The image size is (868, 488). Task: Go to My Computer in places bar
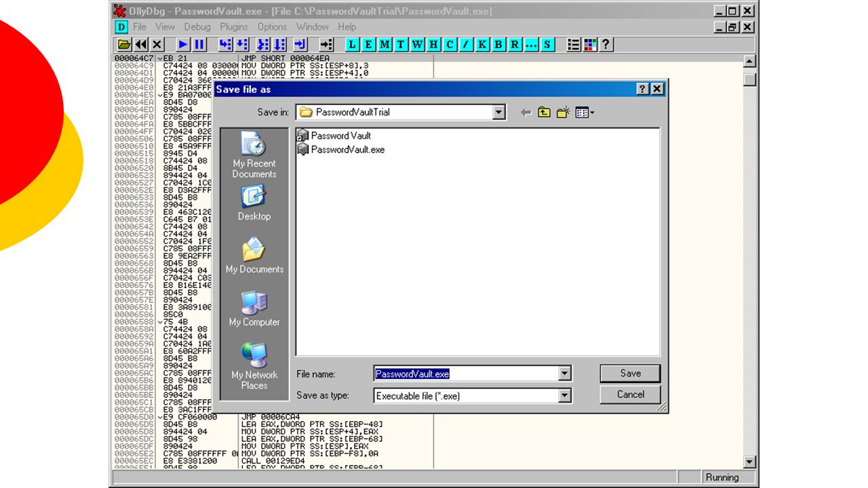click(x=254, y=308)
